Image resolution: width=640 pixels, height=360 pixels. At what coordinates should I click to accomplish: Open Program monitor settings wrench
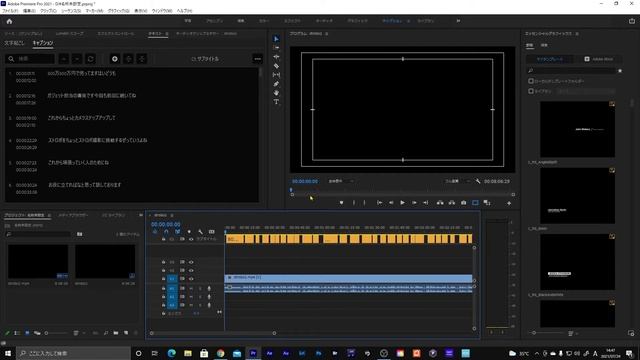478,181
